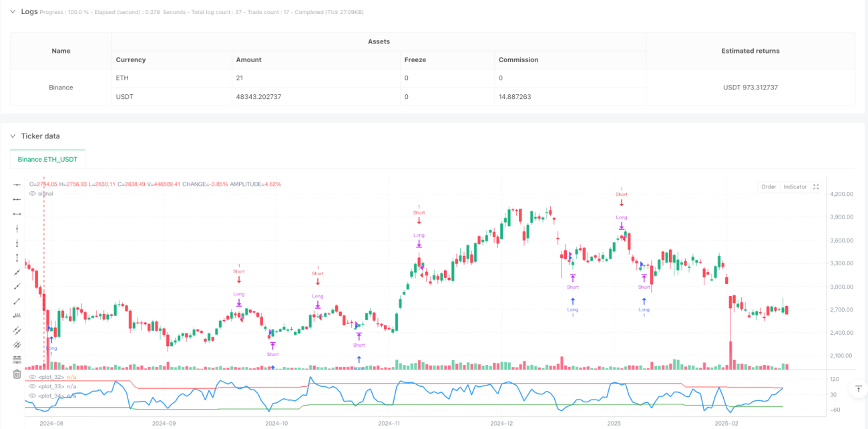Select the parallel lines drawing tool

[17, 330]
